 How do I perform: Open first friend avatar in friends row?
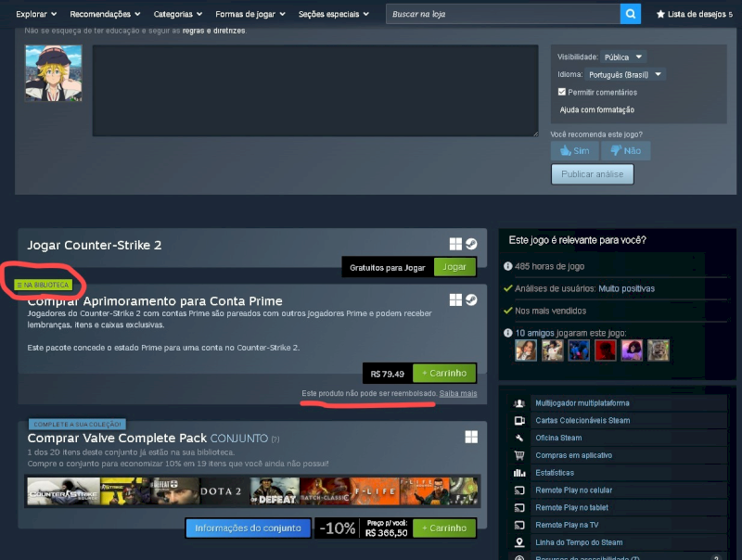tap(526, 350)
